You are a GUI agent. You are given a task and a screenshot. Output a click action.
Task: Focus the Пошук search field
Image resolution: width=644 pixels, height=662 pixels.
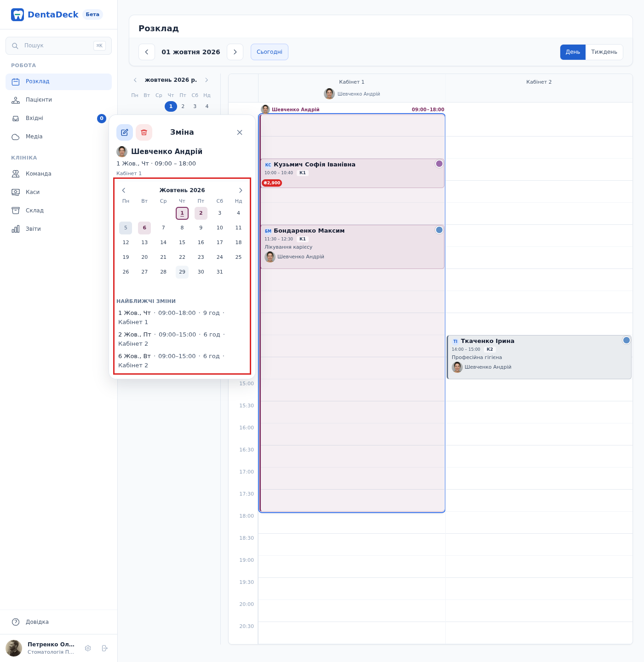(x=58, y=46)
